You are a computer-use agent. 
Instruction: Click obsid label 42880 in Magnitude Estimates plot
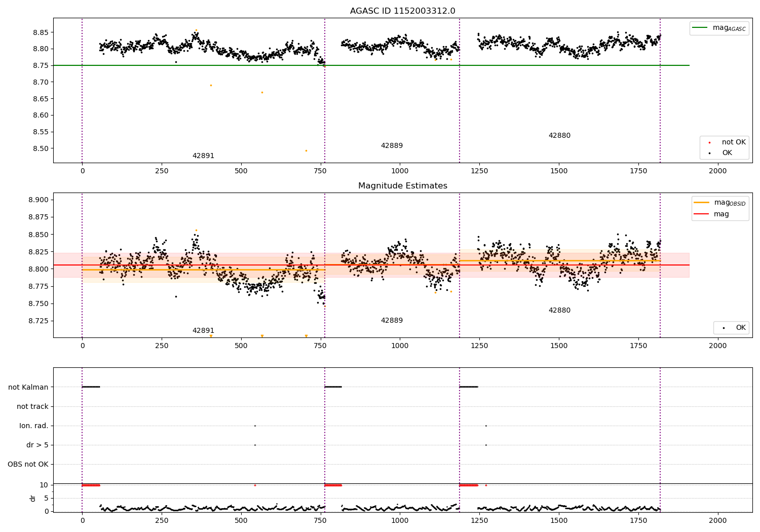pyautogui.click(x=559, y=311)
